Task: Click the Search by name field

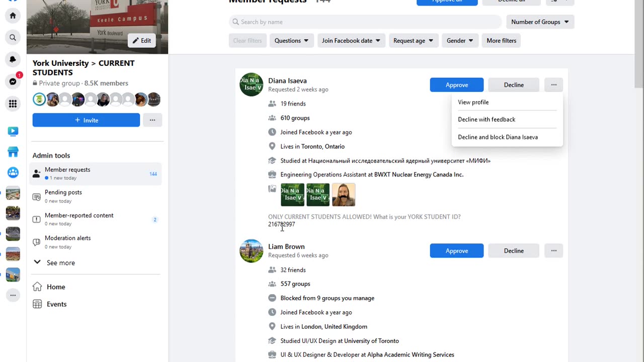Action: (365, 22)
